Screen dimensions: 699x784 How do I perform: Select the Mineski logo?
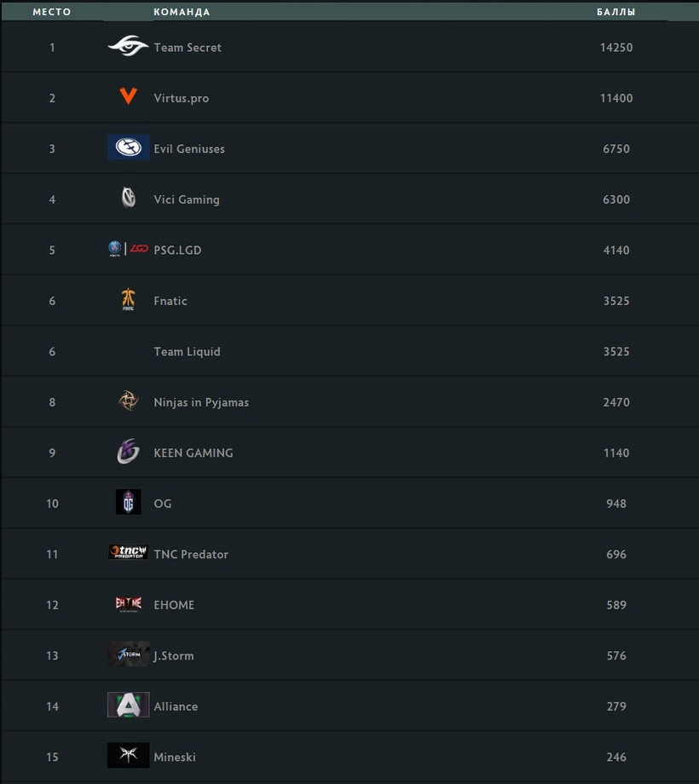[x=129, y=756]
